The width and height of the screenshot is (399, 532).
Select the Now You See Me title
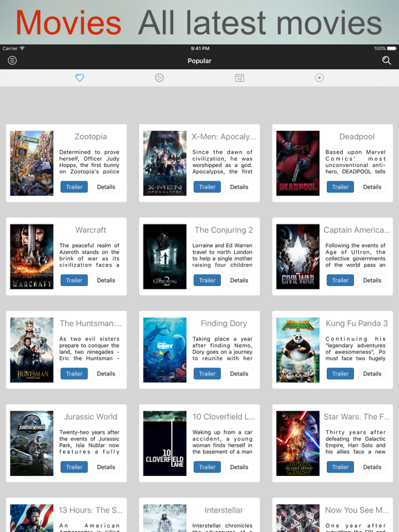357,510
